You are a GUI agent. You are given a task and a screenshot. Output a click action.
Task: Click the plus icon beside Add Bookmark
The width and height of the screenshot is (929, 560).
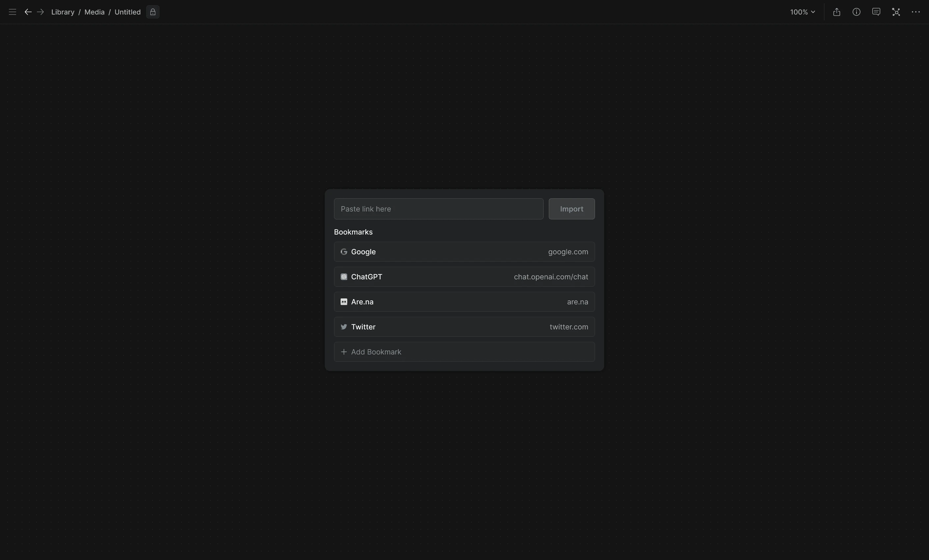(344, 352)
